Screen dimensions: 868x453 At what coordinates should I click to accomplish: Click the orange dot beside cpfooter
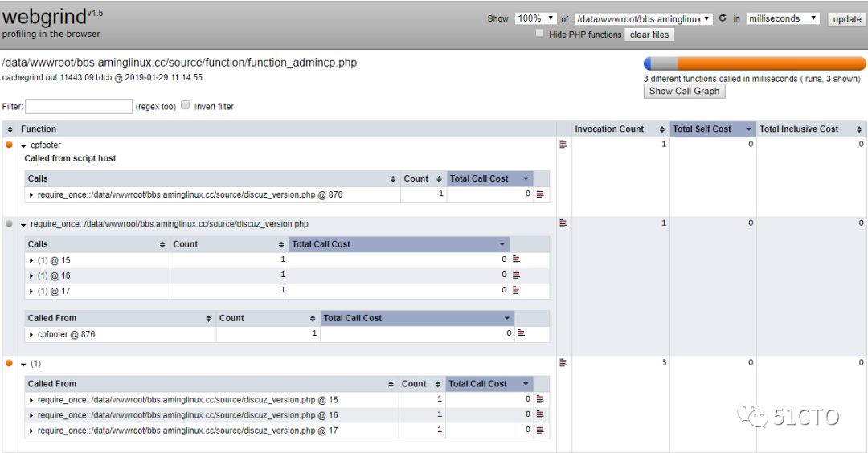(9, 145)
